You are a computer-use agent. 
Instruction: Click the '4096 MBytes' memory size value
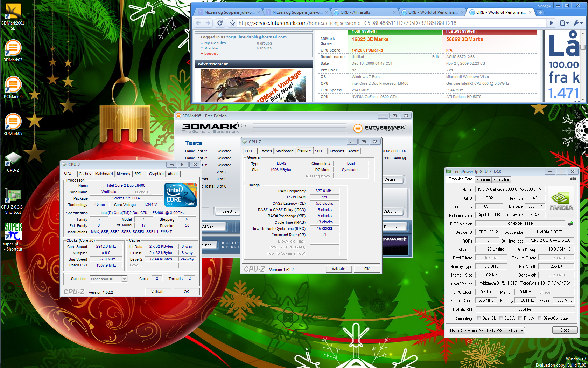tap(281, 170)
